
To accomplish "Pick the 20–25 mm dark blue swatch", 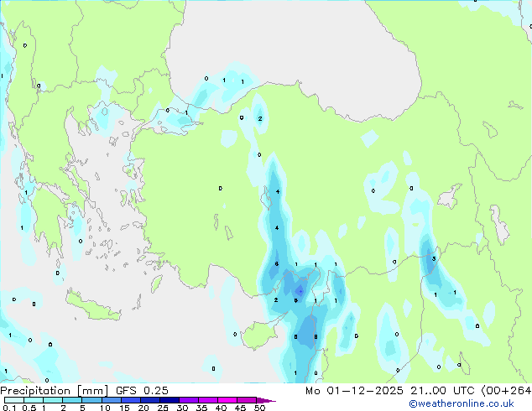I will (x=149, y=400).
